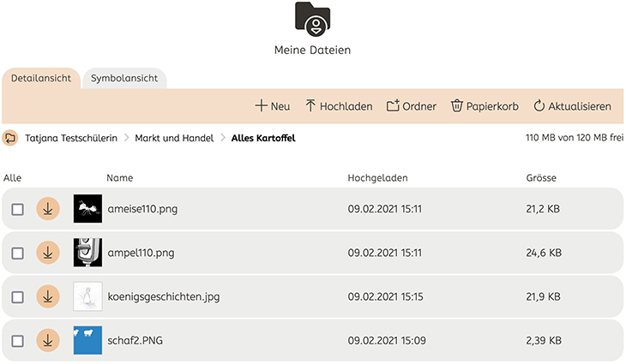Click the breadcrumb root folder icon

click(10, 139)
